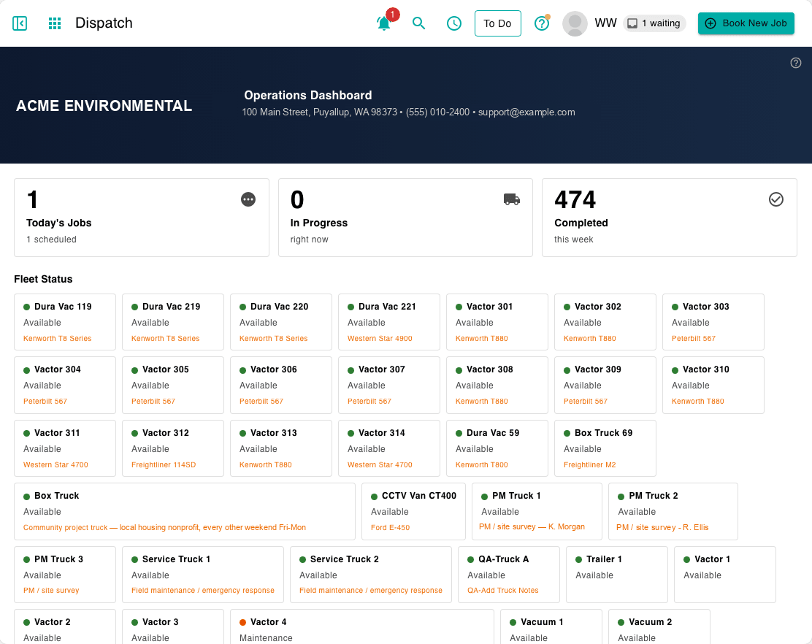Viewport: 812px width, 644px height.
Task: Select the Vactor 305 fleet card
Action: [173, 385]
